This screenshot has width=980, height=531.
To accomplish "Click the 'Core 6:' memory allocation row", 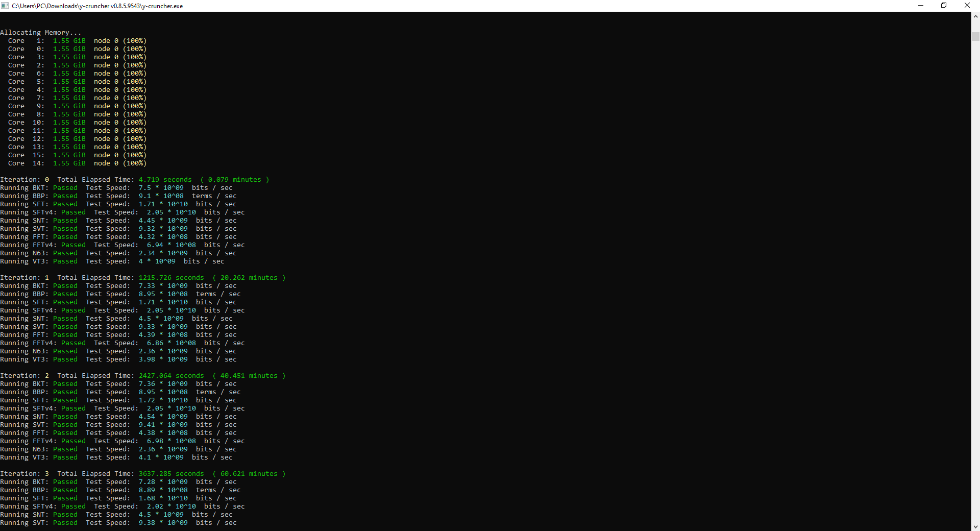I will pyautogui.click(x=78, y=74).
